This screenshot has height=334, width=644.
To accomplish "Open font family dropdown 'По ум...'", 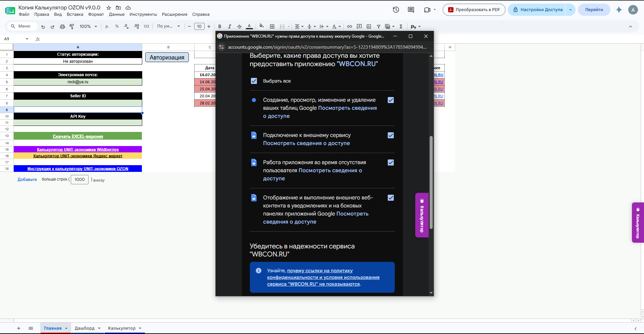I will pyautogui.click(x=169, y=27).
